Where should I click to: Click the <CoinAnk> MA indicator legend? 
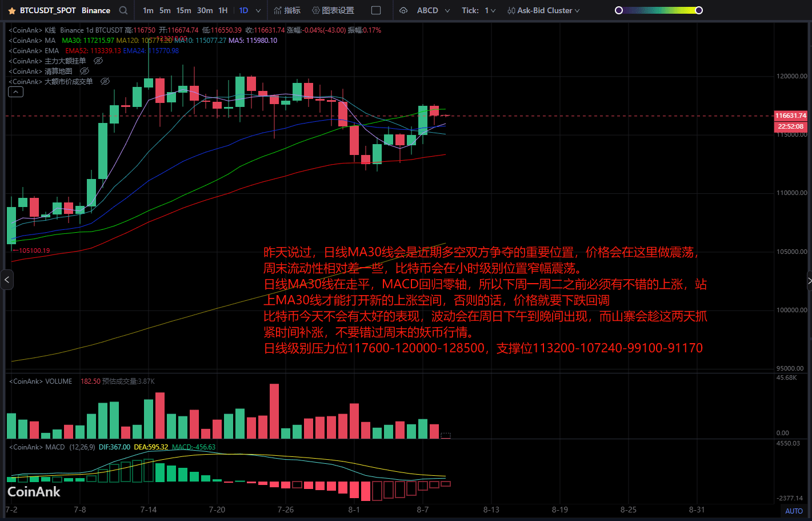pos(32,41)
